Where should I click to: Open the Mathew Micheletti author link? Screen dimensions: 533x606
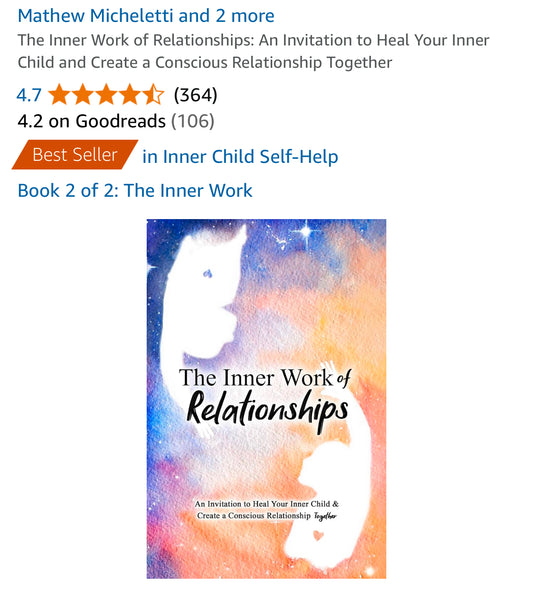click(x=95, y=16)
